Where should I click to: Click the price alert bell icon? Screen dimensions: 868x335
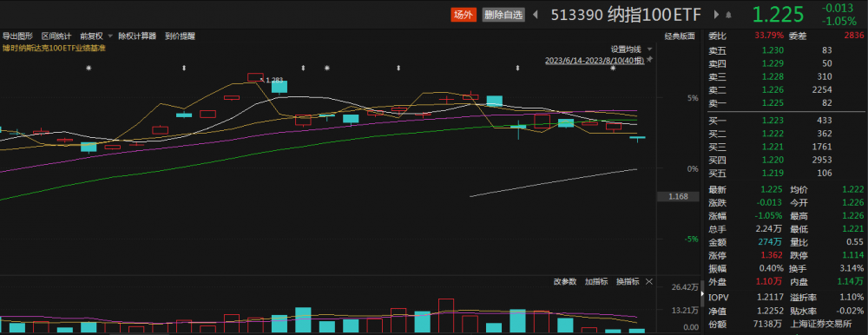pyautogui.click(x=728, y=15)
